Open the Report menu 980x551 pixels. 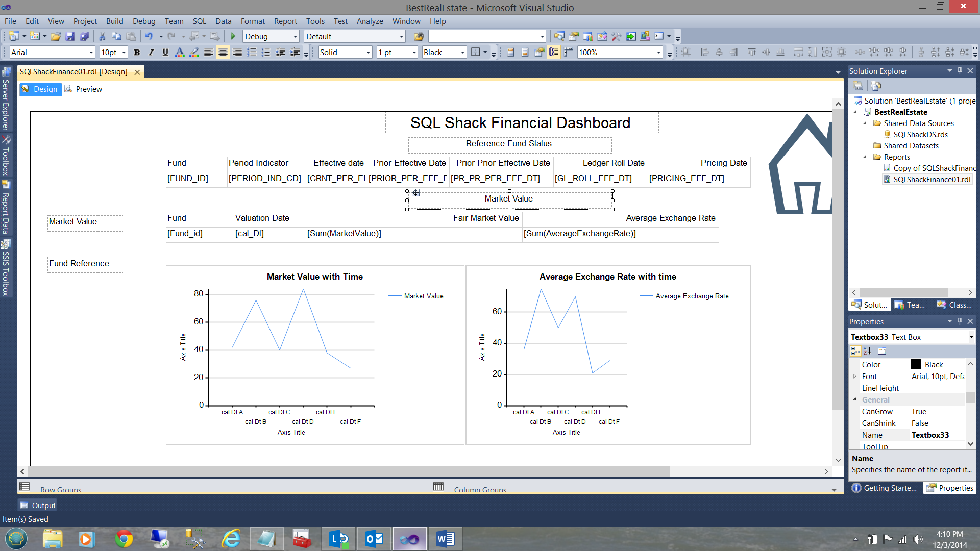coord(285,21)
